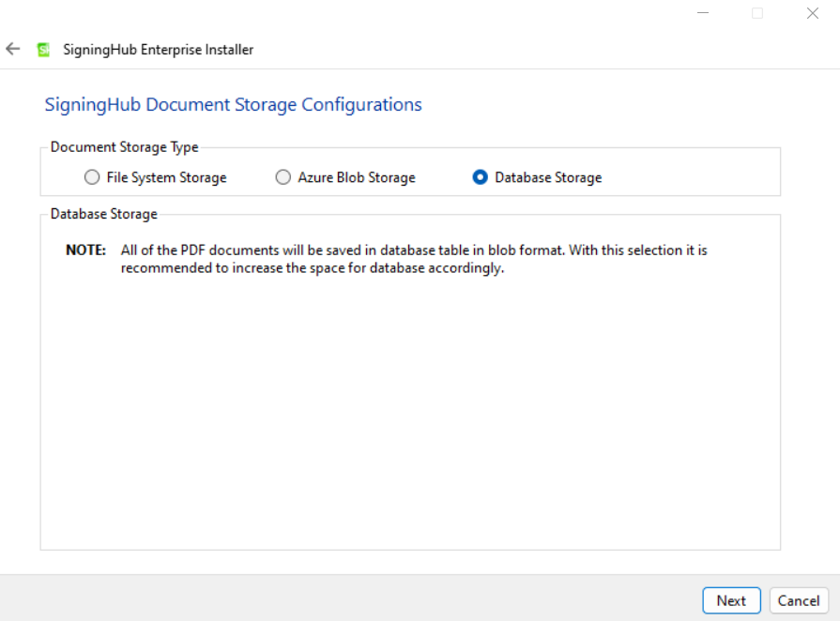
Task: Click the Database Storage group box title
Action: tap(104, 214)
